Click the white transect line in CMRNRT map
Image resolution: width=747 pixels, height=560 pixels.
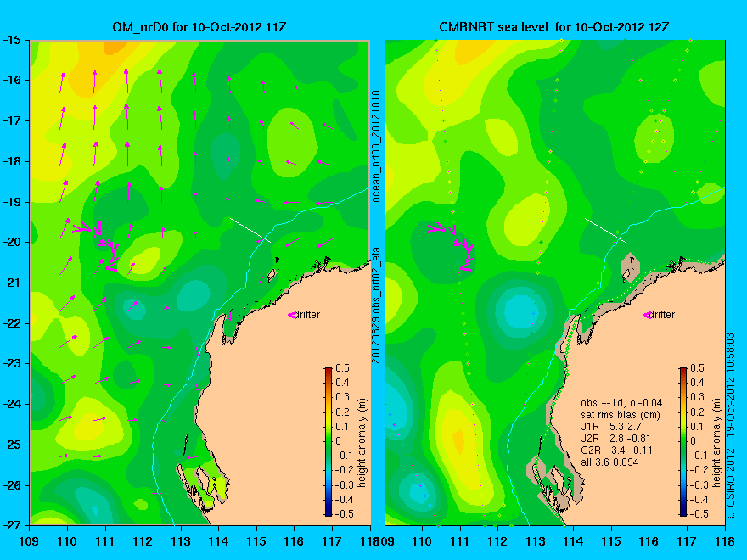(x=605, y=231)
